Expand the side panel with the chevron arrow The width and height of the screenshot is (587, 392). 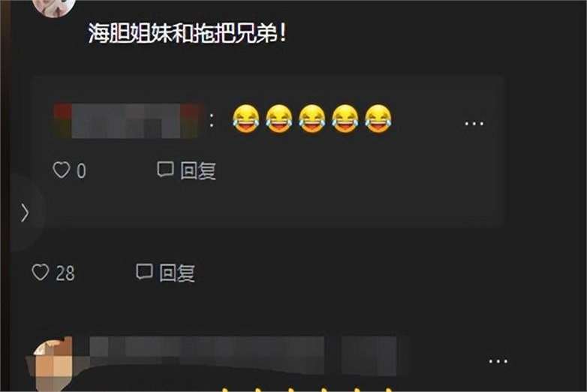pyautogui.click(x=25, y=213)
